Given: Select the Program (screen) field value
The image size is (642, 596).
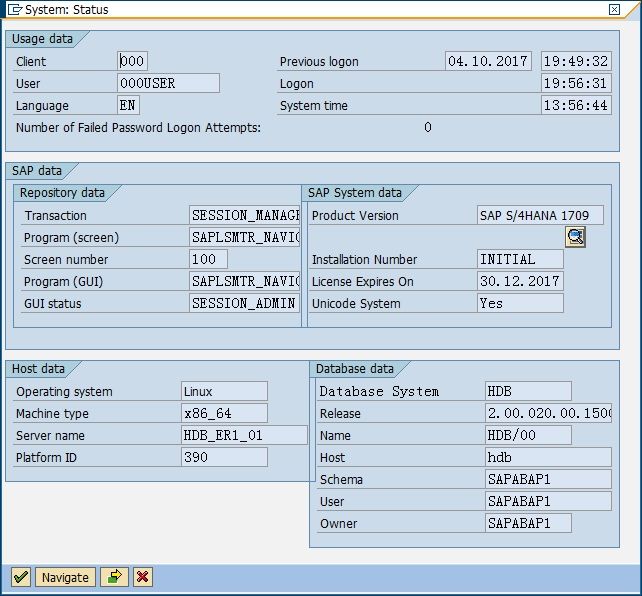Looking at the screenshot, I should pyautogui.click(x=245, y=238).
